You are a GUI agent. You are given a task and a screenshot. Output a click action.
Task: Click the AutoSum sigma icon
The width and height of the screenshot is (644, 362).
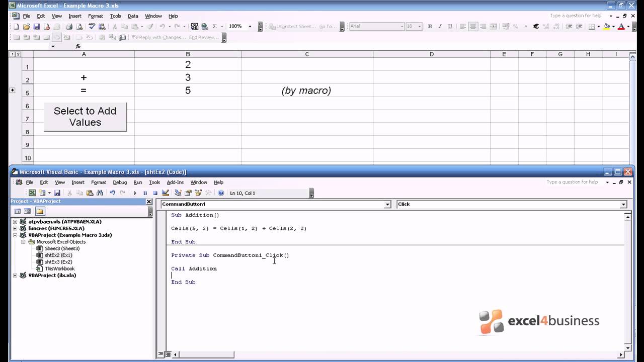[215, 27]
